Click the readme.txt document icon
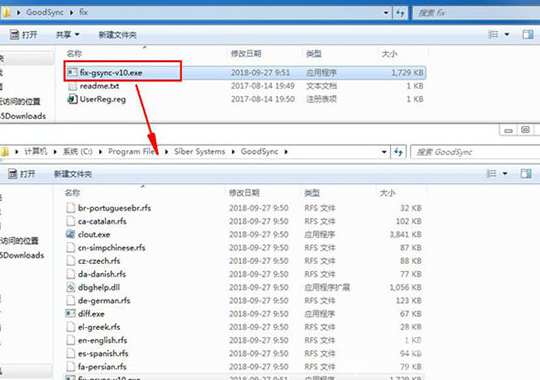The width and height of the screenshot is (540, 380). tap(72, 86)
